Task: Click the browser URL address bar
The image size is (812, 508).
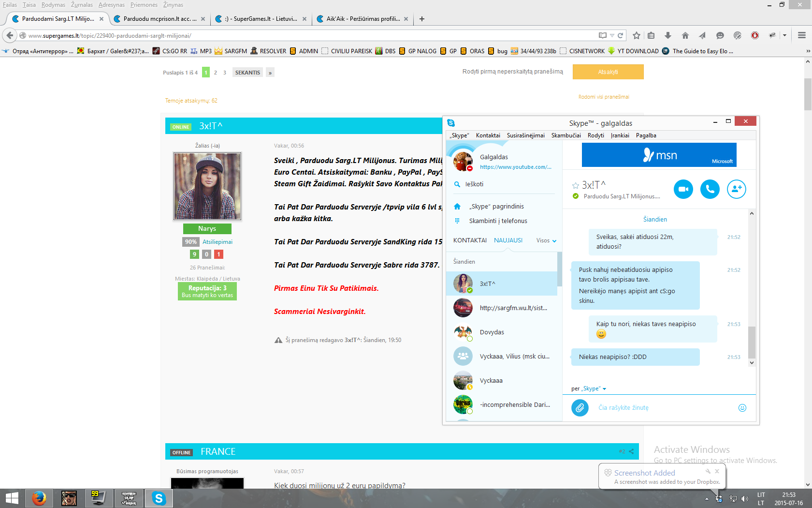Action: [309, 35]
